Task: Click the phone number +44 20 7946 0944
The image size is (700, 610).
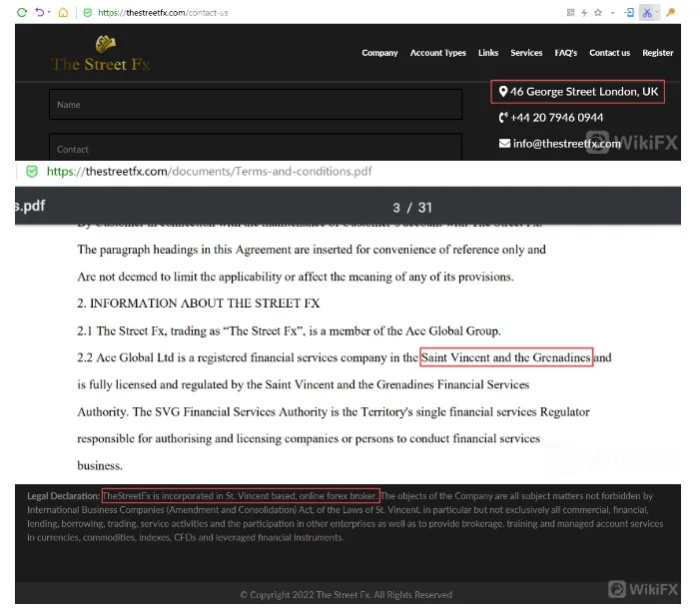Action: [556, 118]
